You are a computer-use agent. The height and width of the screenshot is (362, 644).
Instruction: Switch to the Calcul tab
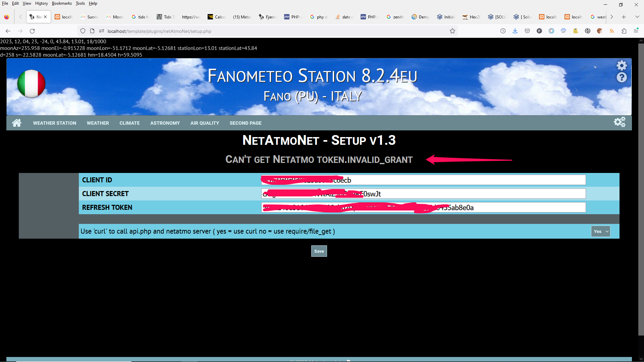[x=217, y=17]
